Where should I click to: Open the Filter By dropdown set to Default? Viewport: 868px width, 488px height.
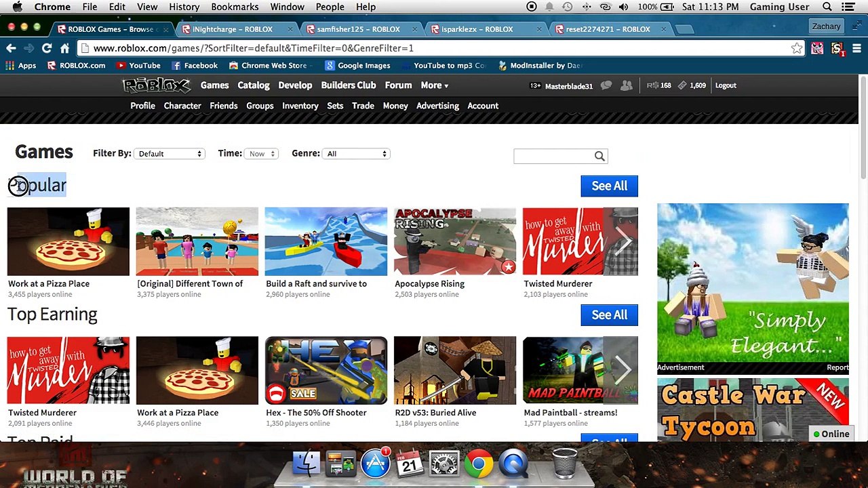click(170, 154)
